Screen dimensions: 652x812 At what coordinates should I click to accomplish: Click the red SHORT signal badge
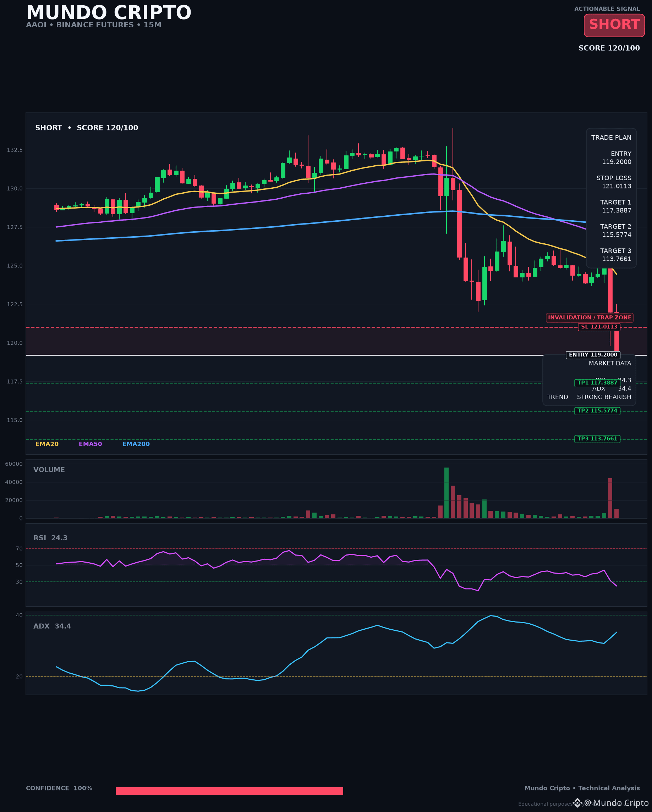tap(614, 25)
